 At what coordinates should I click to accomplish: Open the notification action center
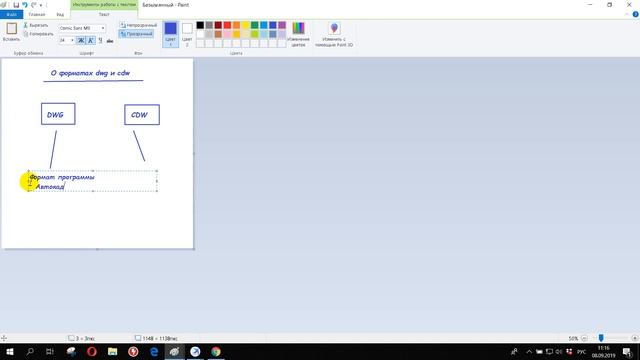tap(627, 352)
